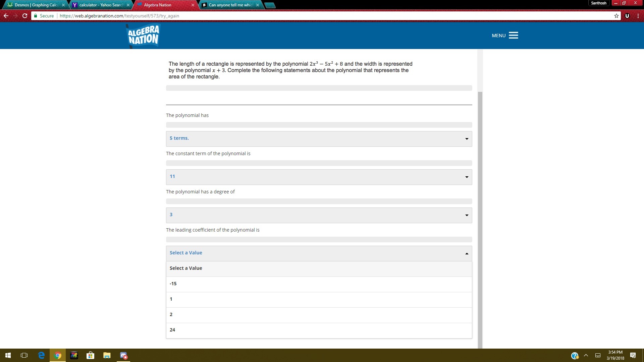The image size is (644, 362).
Task: Bookmark page with star icon
Action: [616, 16]
